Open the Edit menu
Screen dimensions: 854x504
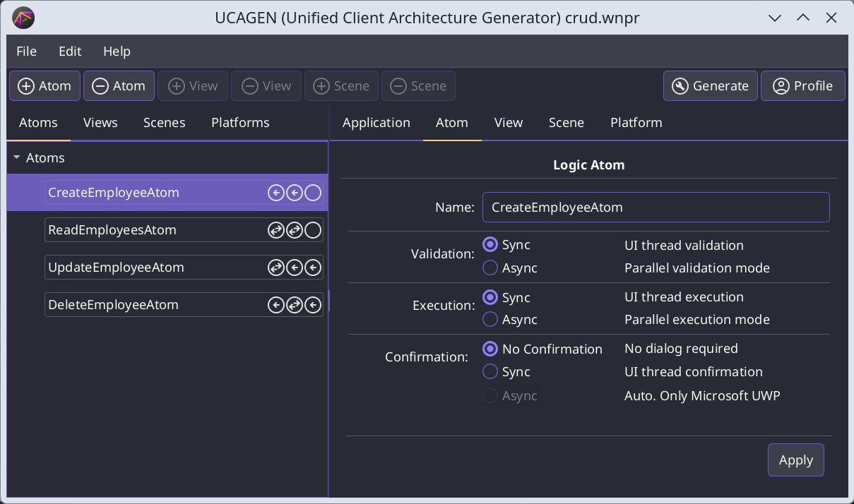point(70,52)
